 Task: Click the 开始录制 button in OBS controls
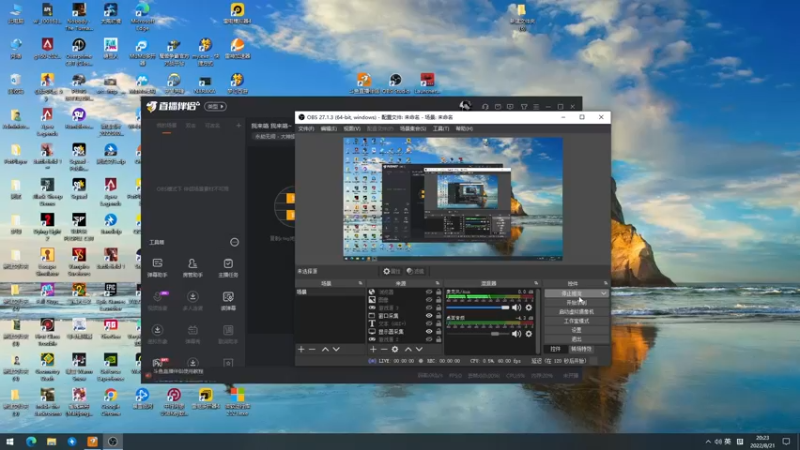click(577, 303)
